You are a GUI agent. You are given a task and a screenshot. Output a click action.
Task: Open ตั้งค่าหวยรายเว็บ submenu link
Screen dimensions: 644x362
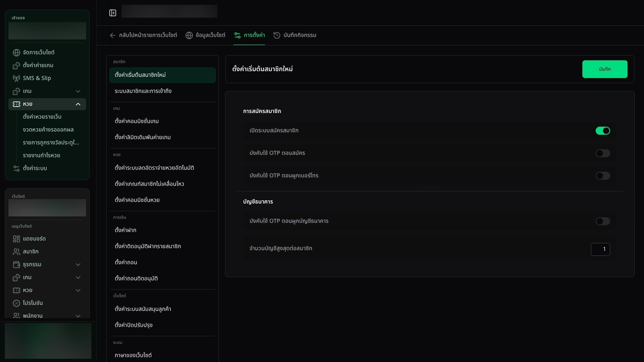[42, 117]
